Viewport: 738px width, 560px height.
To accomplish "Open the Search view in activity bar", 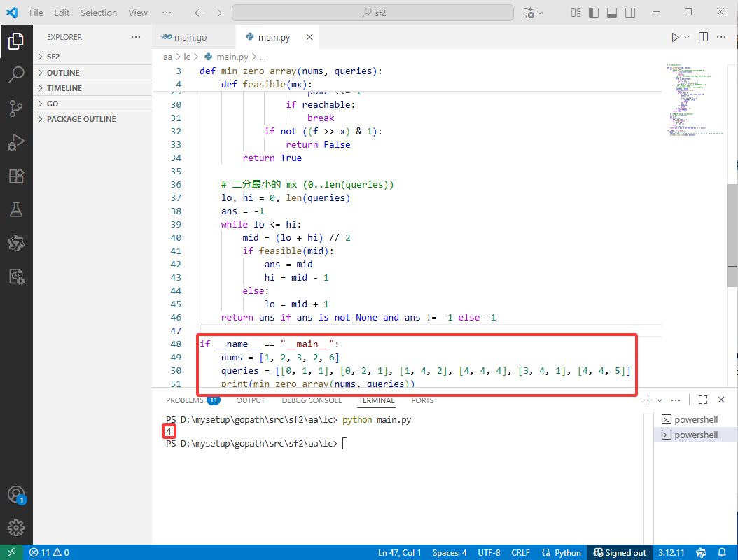I will pos(16,74).
